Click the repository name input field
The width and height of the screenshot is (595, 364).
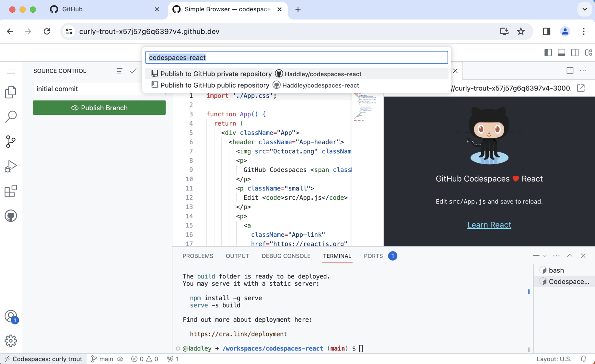[296, 58]
